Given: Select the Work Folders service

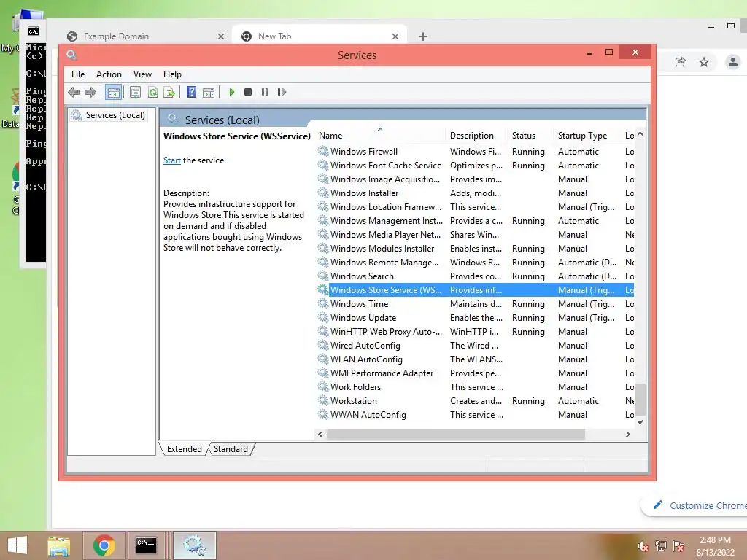Looking at the screenshot, I should [x=476, y=386].
